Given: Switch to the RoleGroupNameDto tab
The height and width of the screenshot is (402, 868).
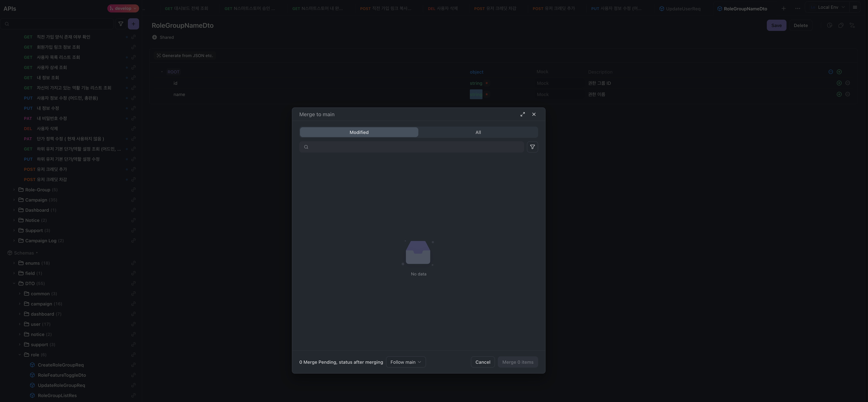Looking at the screenshot, I should (x=742, y=9).
